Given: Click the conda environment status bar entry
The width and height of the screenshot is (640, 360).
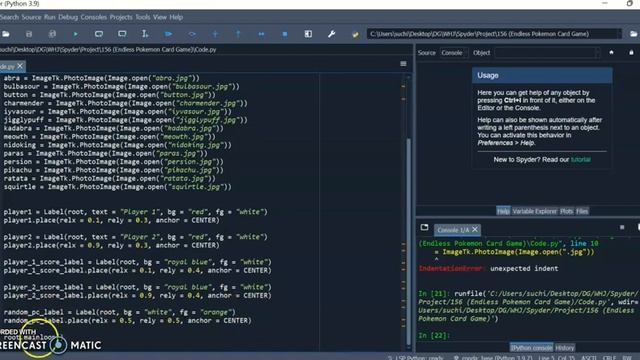Looking at the screenshot, I should [494, 358].
